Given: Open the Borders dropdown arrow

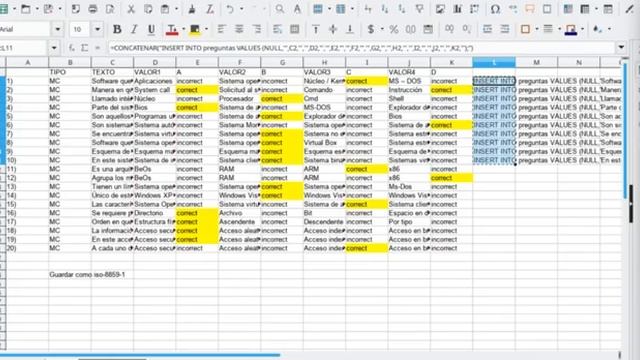Looking at the screenshot, I should click(x=536, y=29).
